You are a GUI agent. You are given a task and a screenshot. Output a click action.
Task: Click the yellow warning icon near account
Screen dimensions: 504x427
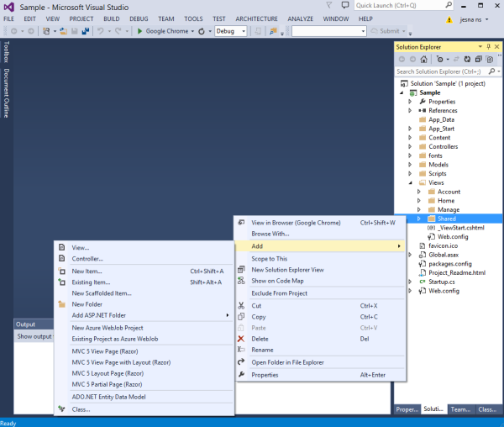449,19
